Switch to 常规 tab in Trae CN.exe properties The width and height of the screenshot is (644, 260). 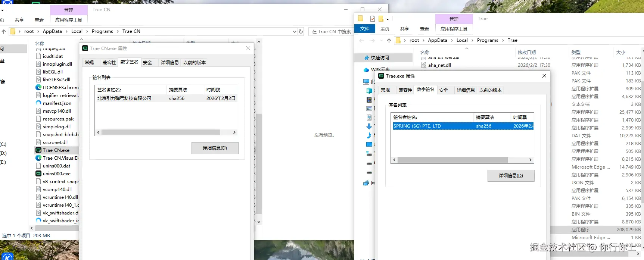(x=90, y=62)
